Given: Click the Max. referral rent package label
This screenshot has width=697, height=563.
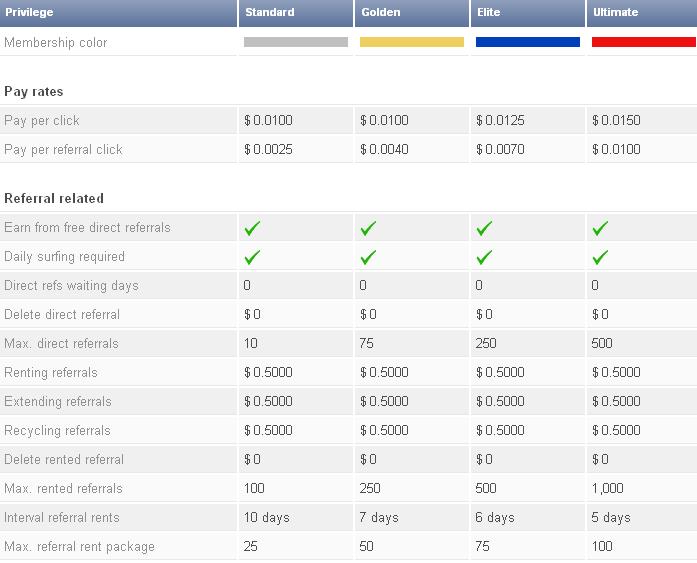Looking at the screenshot, I should coord(80,546).
